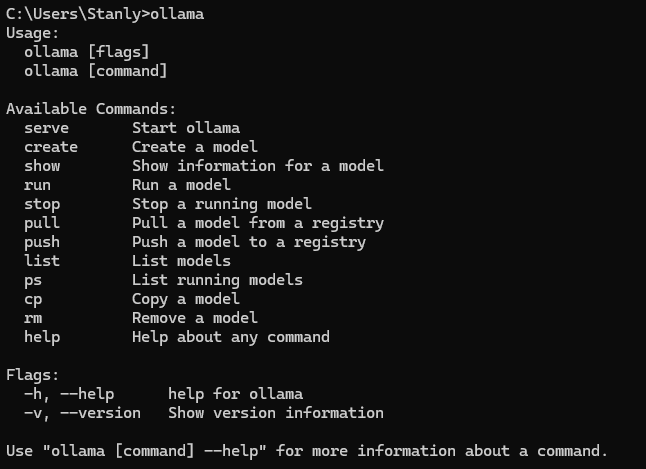Click 'Show version information' description text
Image resolution: width=646 pixels, height=469 pixels.
(x=276, y=413)
